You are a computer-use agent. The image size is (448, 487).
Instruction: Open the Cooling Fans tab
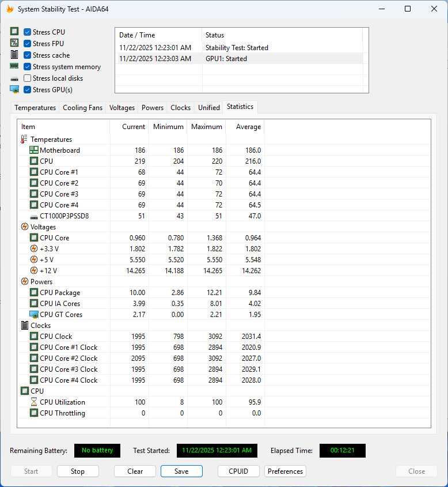(x=82, y=108)
